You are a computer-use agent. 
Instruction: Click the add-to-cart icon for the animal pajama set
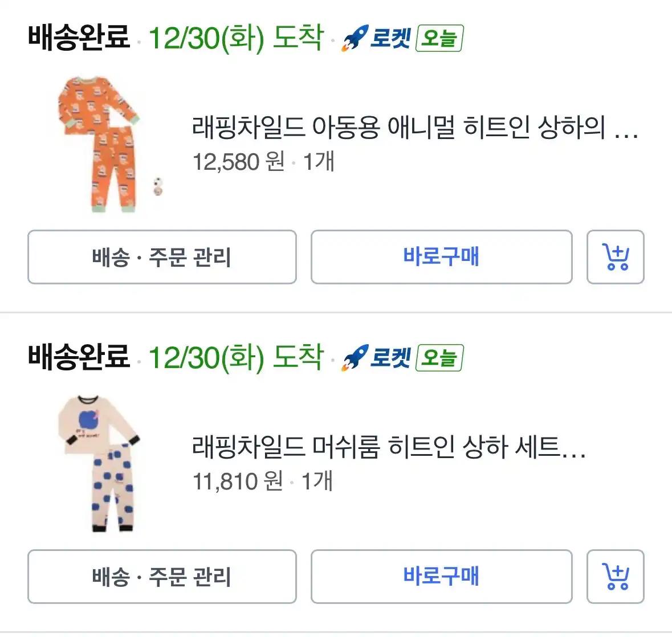coord(616,258)
